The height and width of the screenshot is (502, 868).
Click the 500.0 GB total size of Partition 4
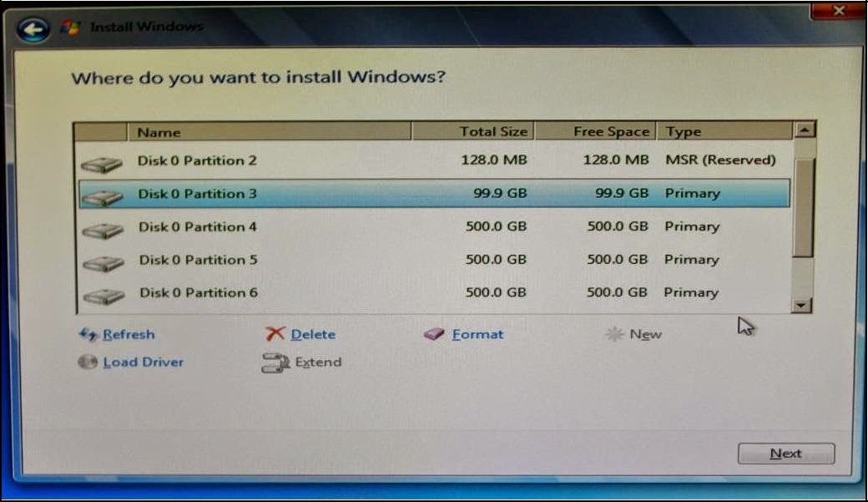496,226
